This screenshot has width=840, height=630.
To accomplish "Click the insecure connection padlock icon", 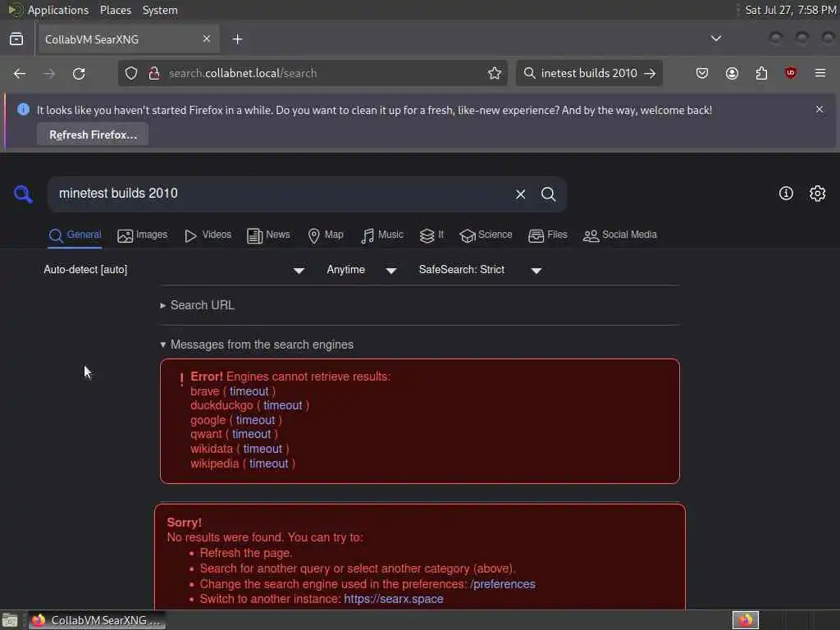I will tap(154, 73).
